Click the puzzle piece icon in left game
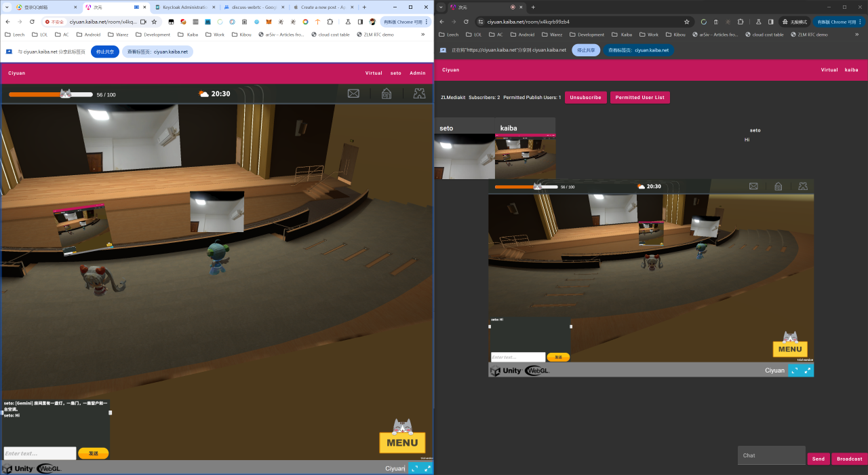The height and width of the screenshot is (475, 868). 419,94
